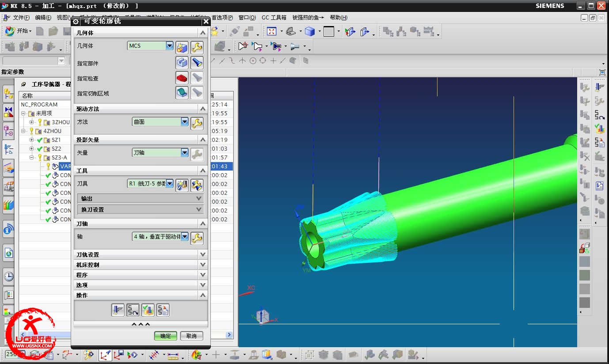Image resolution: width=609 pixels, height=364 pixels.
Task: Click the 指定部件 select geometry icon
Action: [x=182, y=63]
